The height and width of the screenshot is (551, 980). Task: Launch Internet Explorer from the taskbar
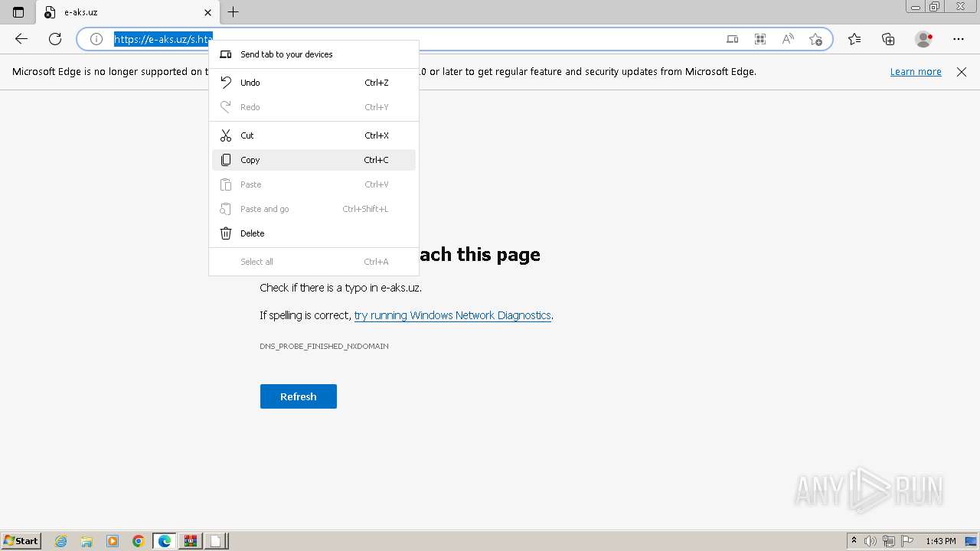(61, 541)
